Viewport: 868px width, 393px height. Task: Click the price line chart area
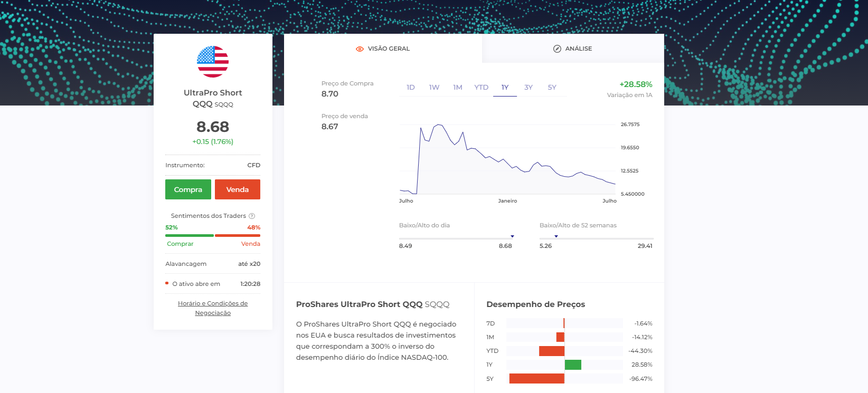tap(507, 159)
